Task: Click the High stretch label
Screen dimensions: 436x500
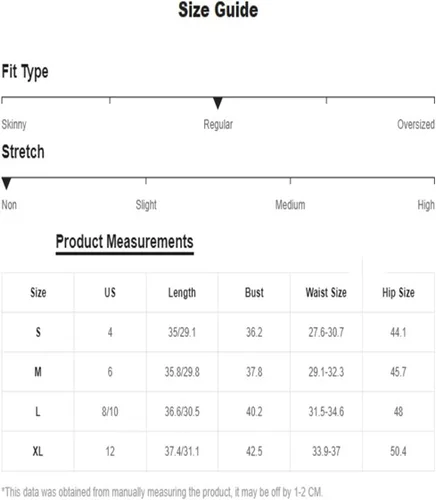Action: tap(426, 205)
